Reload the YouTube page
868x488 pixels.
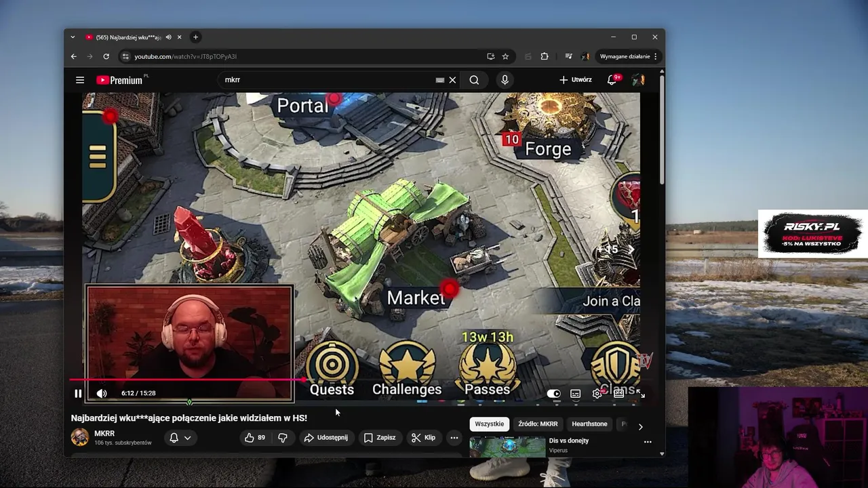click(x=106, y=56)
